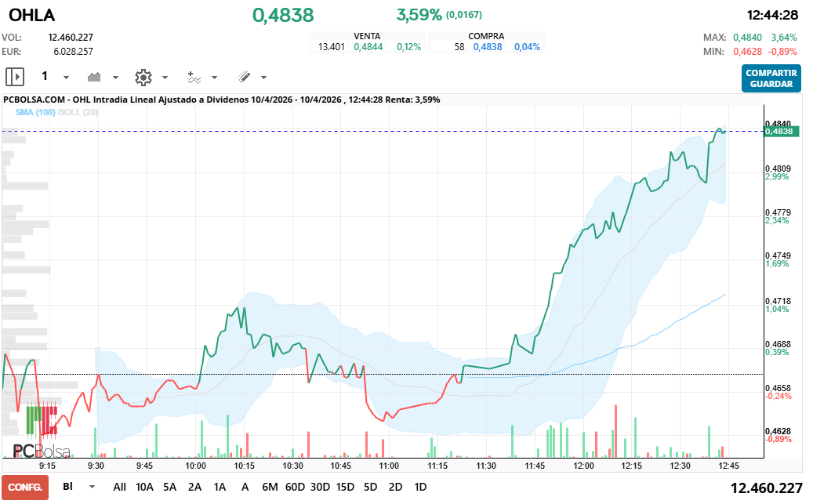Click the chart type mountain icon
This screenshot has height=504, width=813.
(x=95, y=77)
